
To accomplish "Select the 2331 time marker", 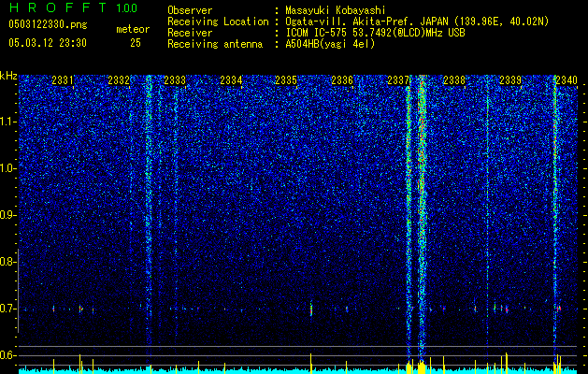I will pos(63,80).
